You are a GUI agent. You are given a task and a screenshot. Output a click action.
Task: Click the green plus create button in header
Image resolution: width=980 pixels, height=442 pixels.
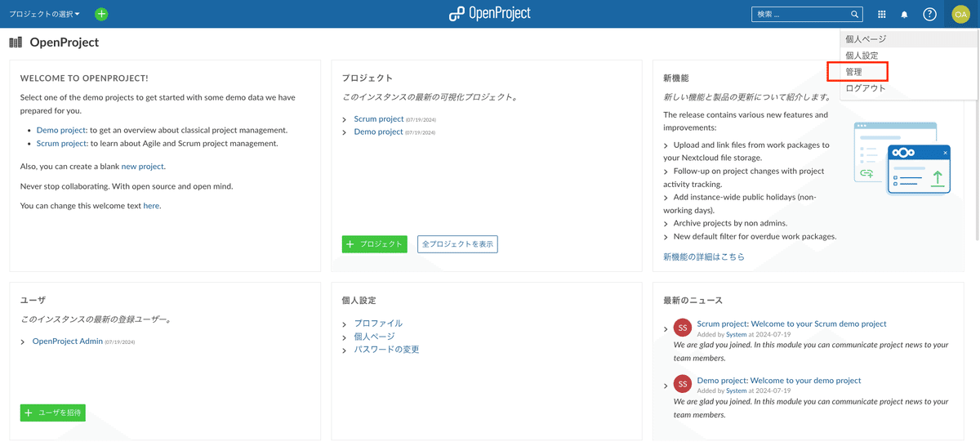click(101, 14)
